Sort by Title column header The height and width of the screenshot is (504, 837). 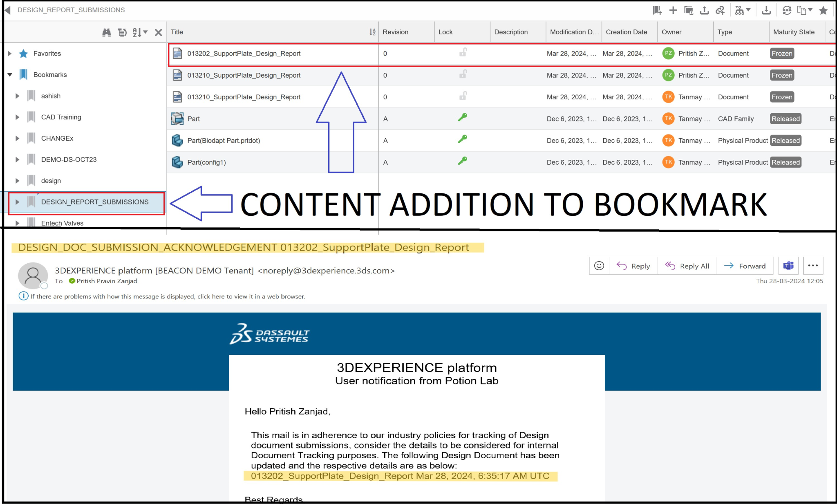(x=177, y=32)
